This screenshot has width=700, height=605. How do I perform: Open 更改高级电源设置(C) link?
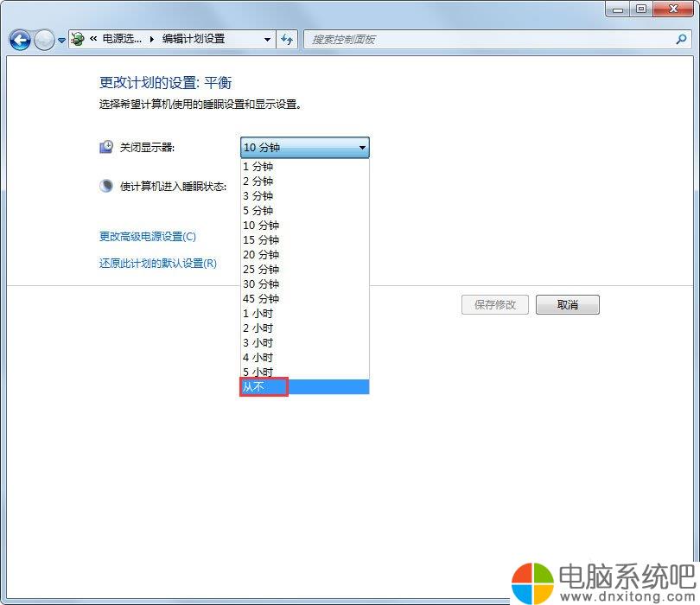pyautogui.click(x=147, y=236)
